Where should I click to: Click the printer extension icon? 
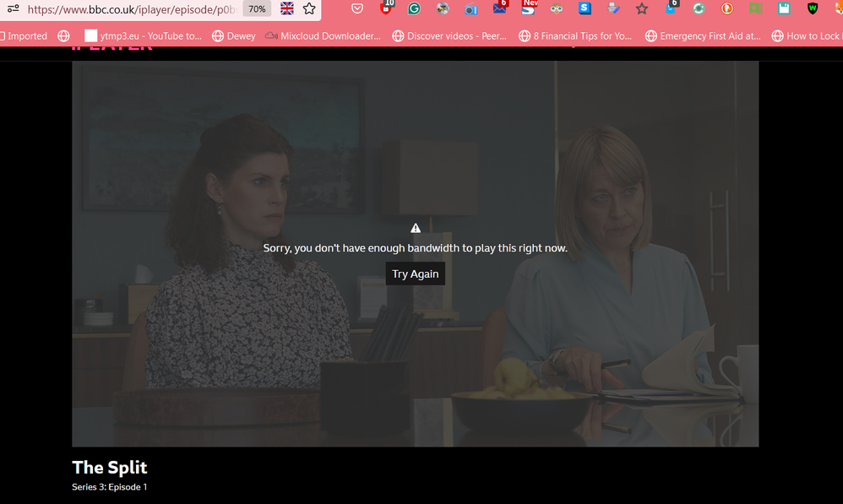613,8
